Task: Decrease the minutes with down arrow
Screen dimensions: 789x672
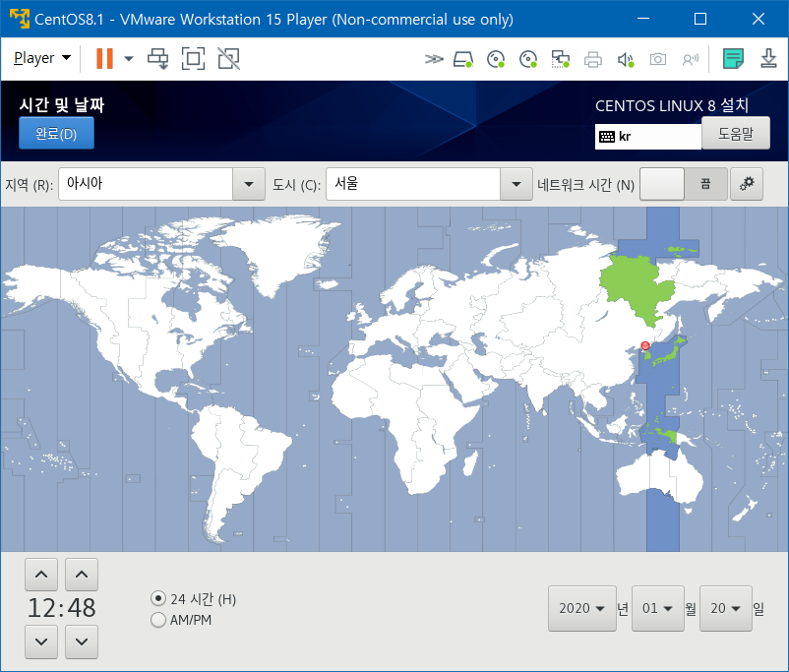Action: coord(82,641)
